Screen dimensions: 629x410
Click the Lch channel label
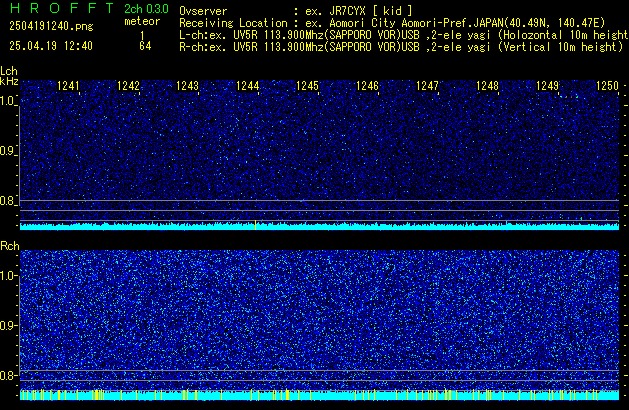click(9, 71)
